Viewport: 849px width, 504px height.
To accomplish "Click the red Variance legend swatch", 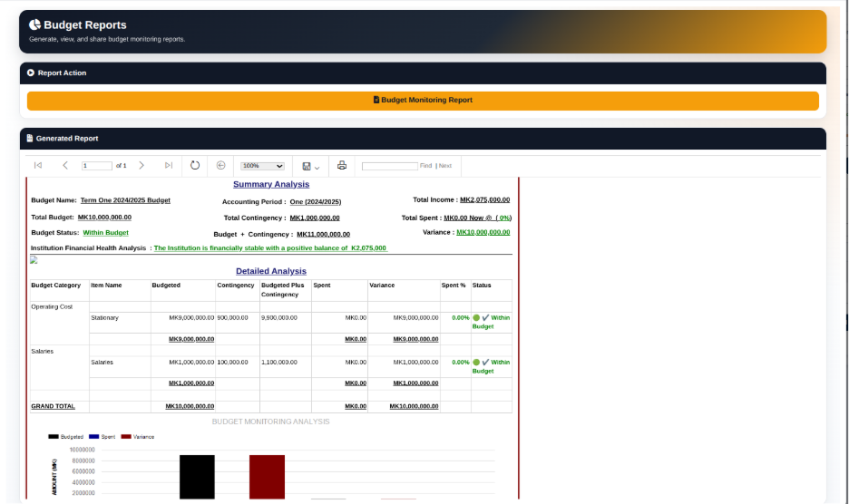I will click(126, 437).
